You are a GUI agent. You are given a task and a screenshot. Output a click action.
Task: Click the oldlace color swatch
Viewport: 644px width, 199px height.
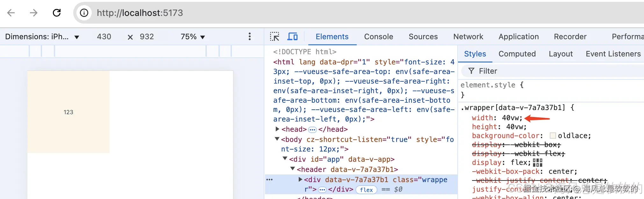553,136
